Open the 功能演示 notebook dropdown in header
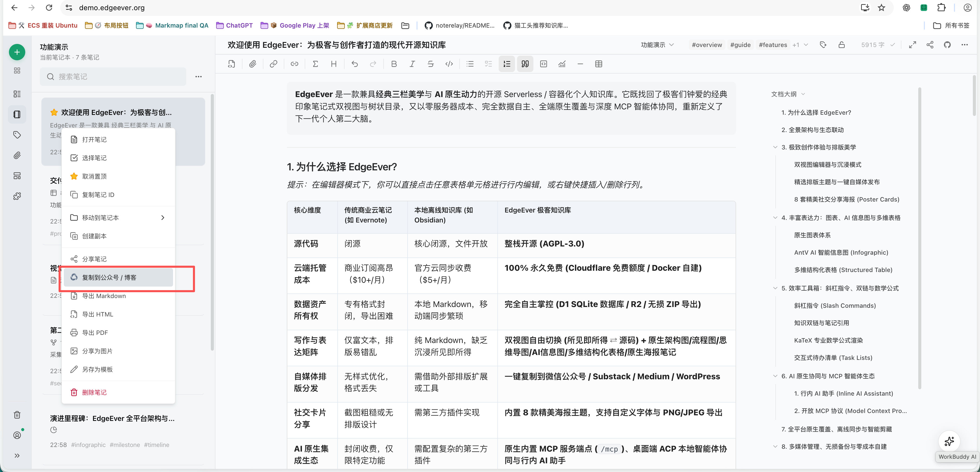The height and width of the screenshot is (472, 980). (x=657, y=45)
